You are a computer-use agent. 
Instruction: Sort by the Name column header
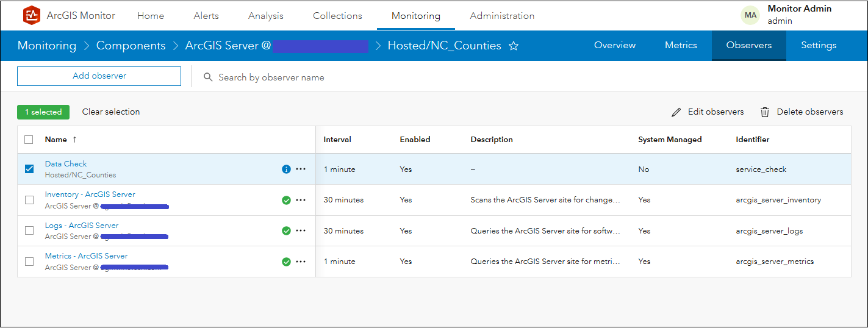click(x=56, y=140)
